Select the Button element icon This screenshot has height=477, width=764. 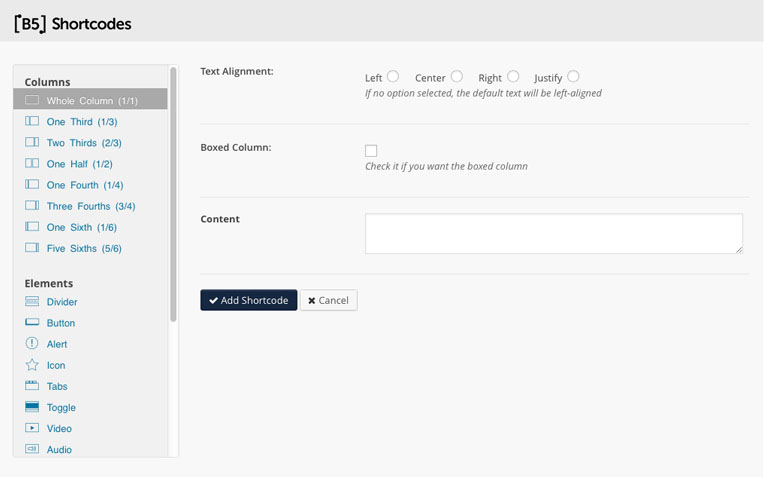pyautogui.click(x=32, y=322)
